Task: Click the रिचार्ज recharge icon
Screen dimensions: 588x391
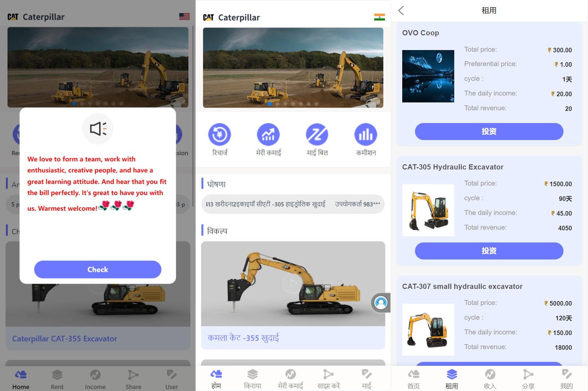Action: (x=219, y=134)
